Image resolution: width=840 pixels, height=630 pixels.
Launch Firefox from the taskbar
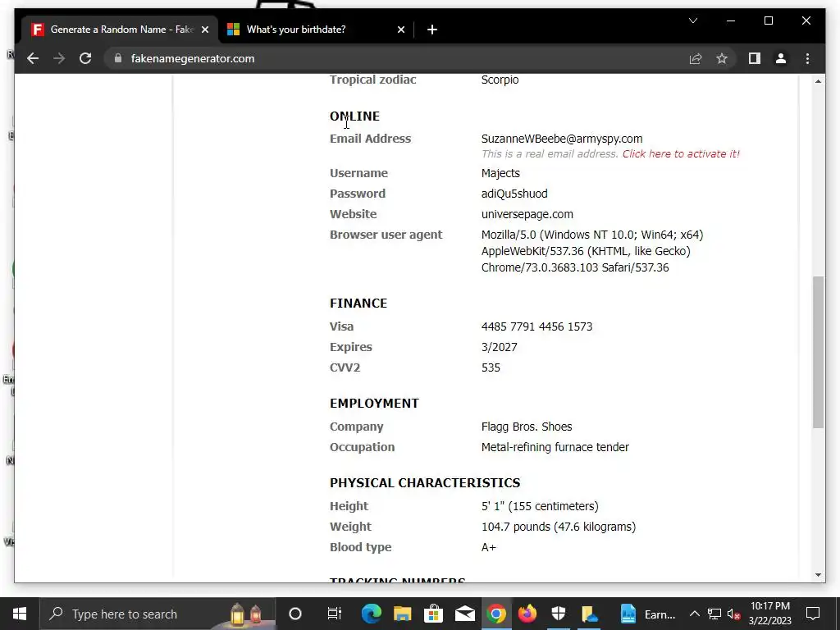coord(527,614)
